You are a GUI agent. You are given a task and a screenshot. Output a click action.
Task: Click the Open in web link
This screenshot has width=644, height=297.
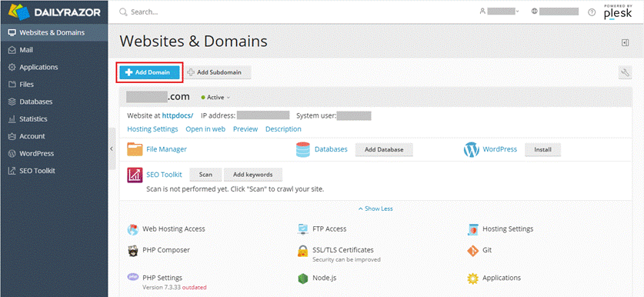coord(205,129)
